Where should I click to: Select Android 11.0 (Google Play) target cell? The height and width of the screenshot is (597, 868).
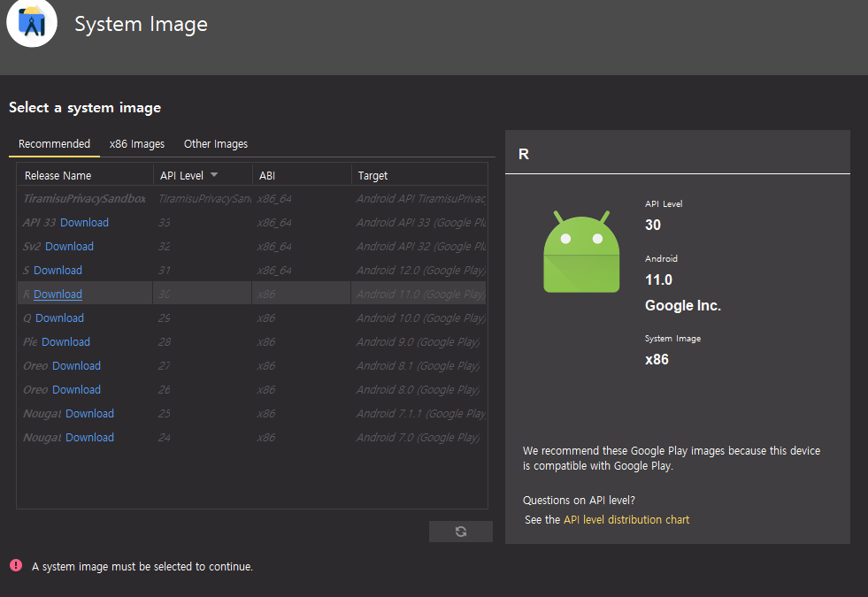click(420, 294)
